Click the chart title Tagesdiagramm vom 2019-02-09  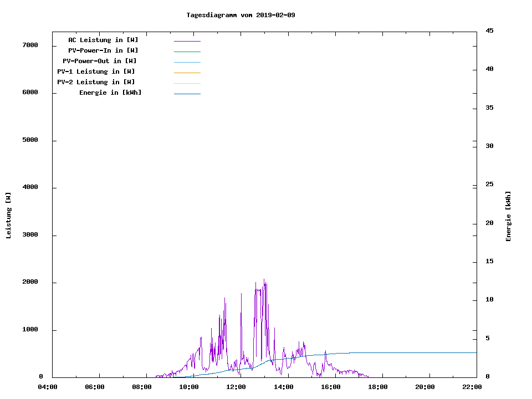click(x=241, y=15)
